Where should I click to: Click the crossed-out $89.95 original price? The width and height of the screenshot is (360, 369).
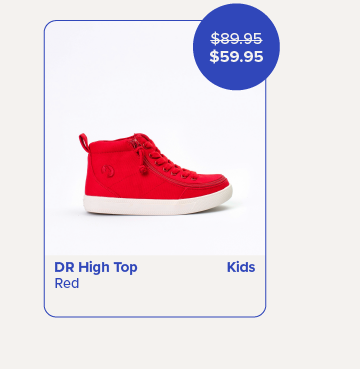(236, 39)
